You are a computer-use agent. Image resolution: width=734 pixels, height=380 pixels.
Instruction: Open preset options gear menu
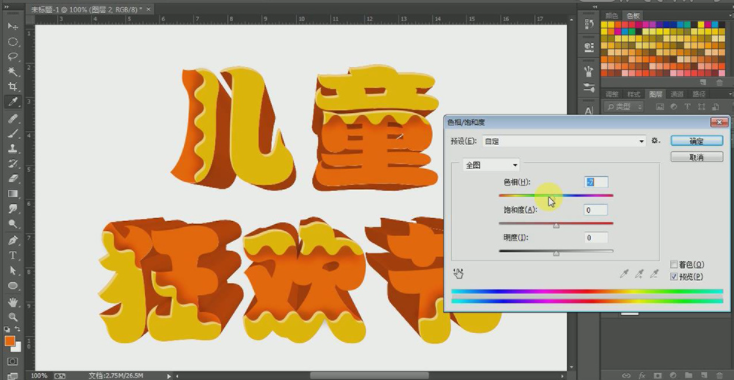tap(655, 140)
